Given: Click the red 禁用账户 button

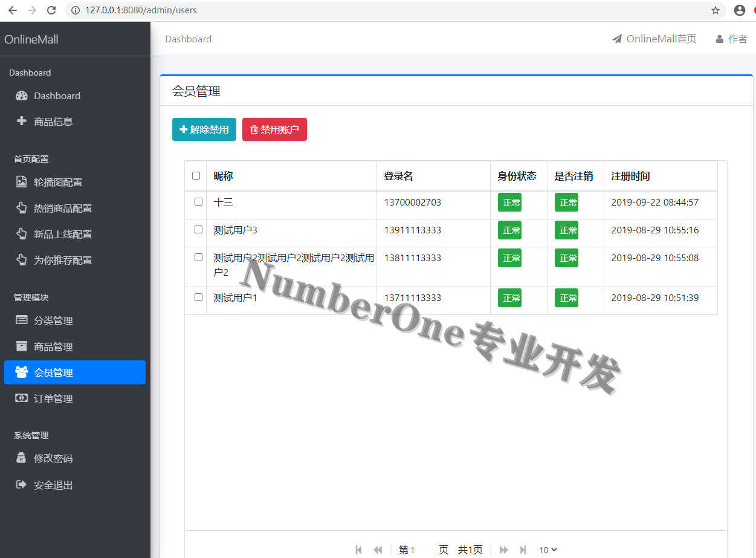Looking at the screenshot, I should [x=274, y=129].
